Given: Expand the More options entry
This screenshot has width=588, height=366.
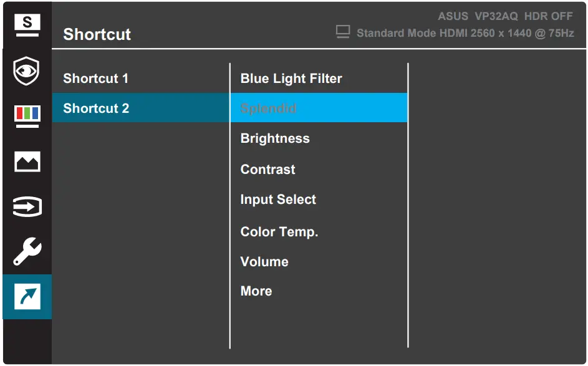Looking at the screenshot, I should (x=256, y=291).
